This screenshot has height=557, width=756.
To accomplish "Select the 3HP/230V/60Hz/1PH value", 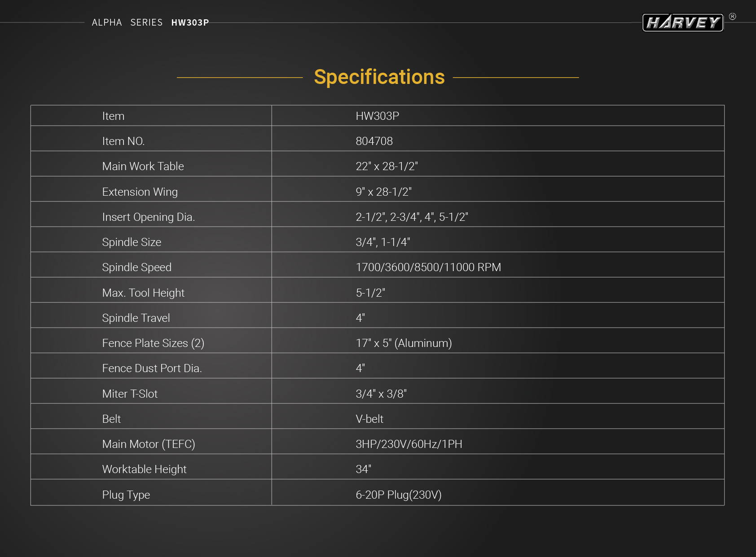I will click(409, 444).
